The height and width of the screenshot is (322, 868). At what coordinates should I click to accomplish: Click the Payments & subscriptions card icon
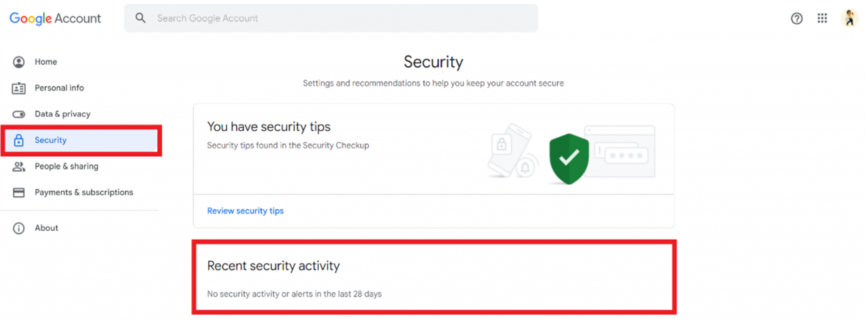tap(19, 192)
